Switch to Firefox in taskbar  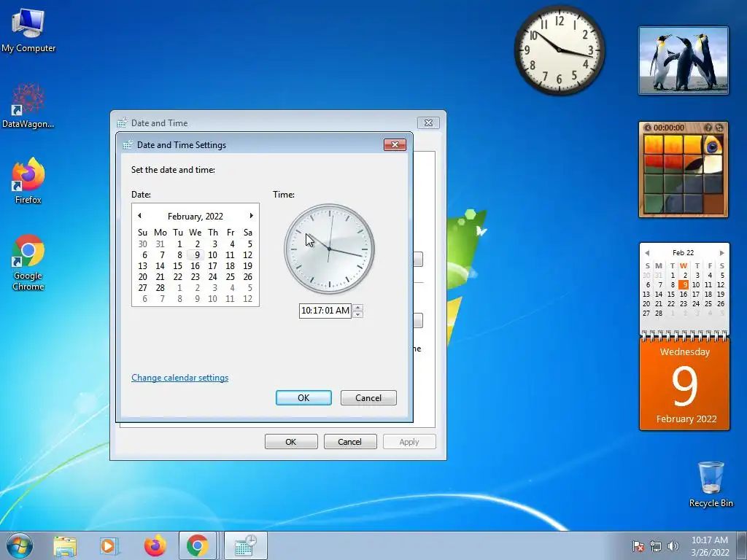155,546
